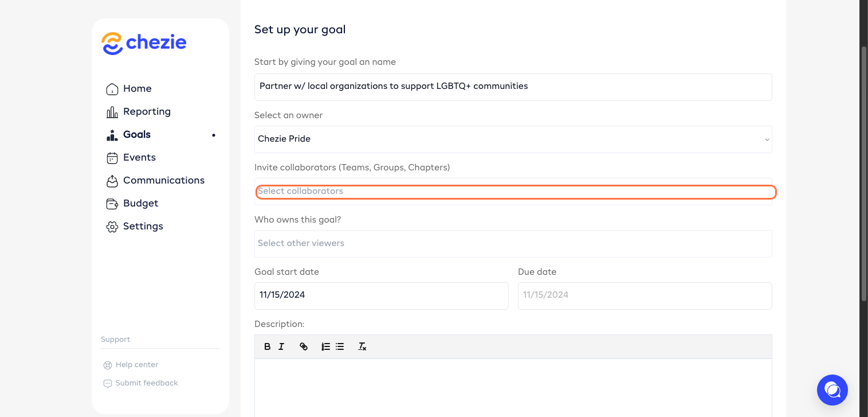Open the chat support bubble
Image resolution: width=868 pixels, height=417 pixels.
tap(832, 390)
